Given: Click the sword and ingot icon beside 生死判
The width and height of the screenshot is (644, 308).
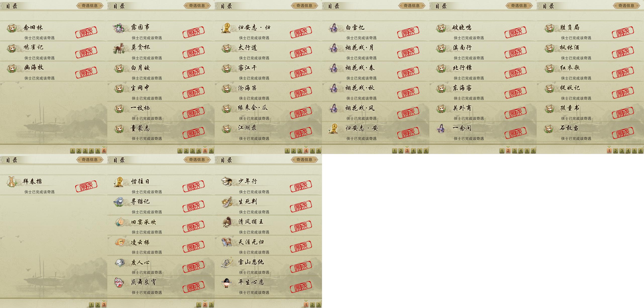Looking at the screenshot, I should click(x=227, y=202).
